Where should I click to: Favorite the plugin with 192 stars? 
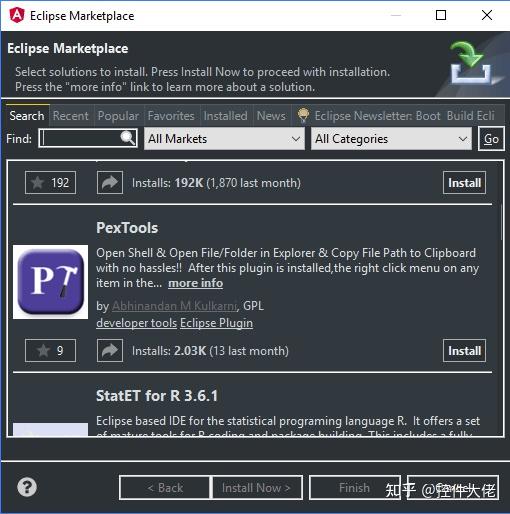tap(50, 182)
